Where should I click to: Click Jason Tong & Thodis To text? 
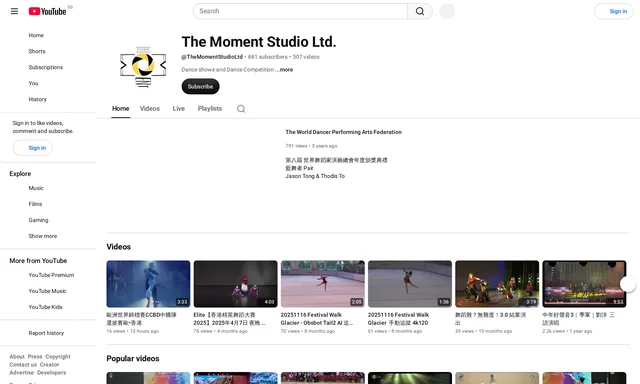[x=315, y=176]
